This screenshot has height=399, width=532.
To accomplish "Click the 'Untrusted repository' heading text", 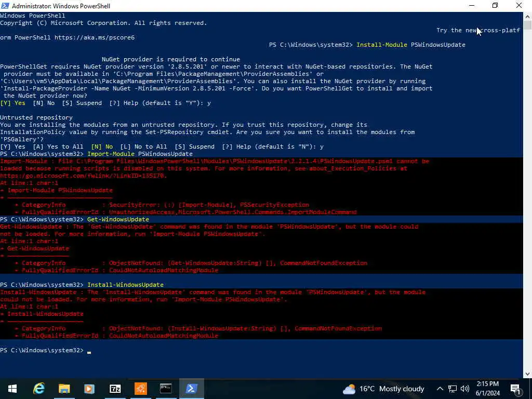I will click(36, 117).
